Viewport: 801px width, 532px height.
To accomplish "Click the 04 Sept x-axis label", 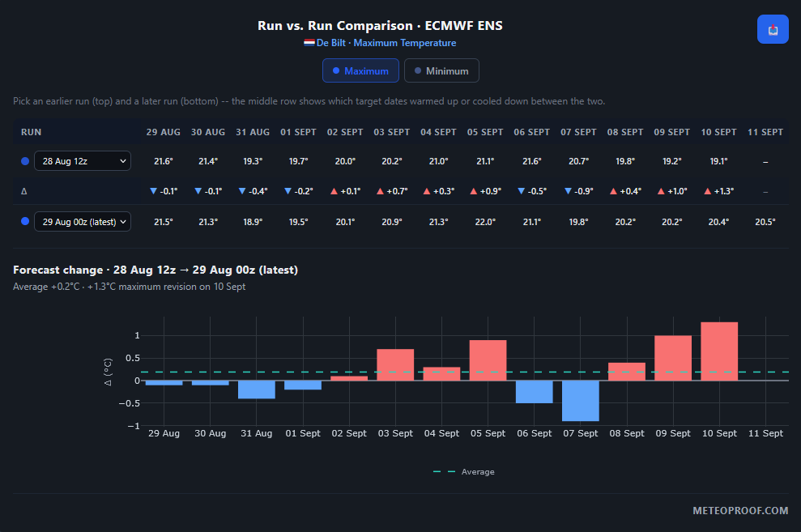I will click(441, 433).
